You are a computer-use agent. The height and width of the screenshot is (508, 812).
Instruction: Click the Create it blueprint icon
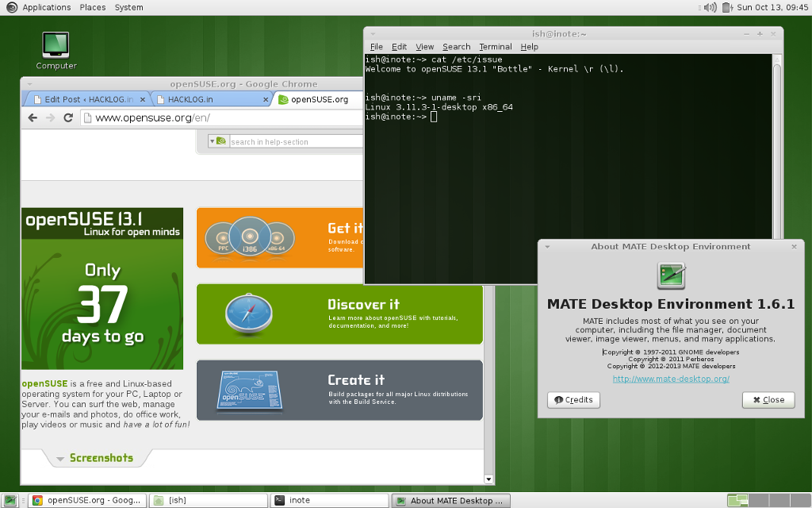click(249, 391)
